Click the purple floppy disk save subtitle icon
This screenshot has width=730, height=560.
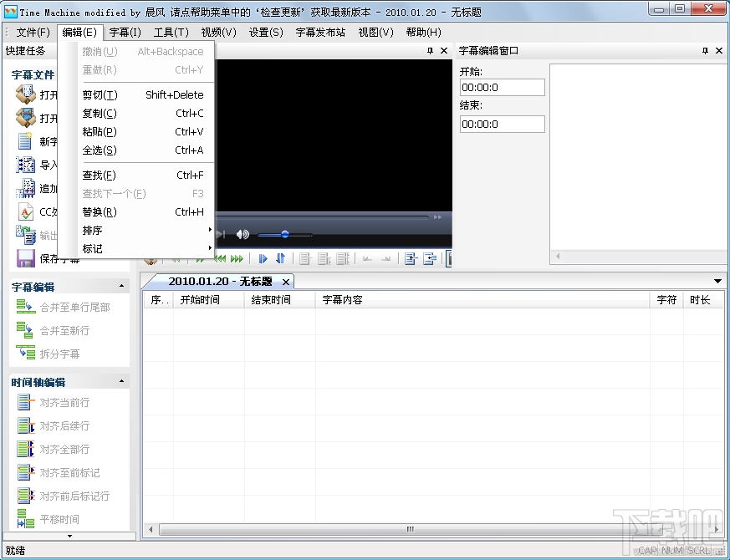click(26, 259)
